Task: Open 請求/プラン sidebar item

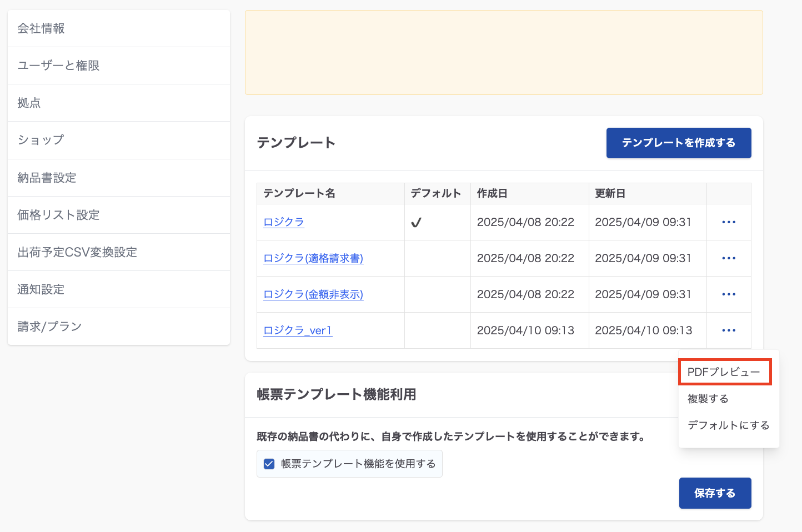Action: (x=49, y=327)
